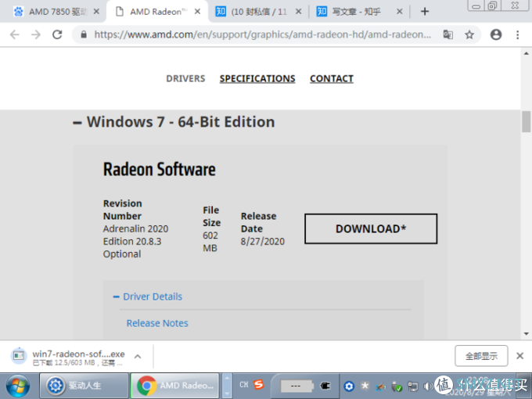
Task: Click the 8/27/2020 release date text
Action: click(263, 242)
